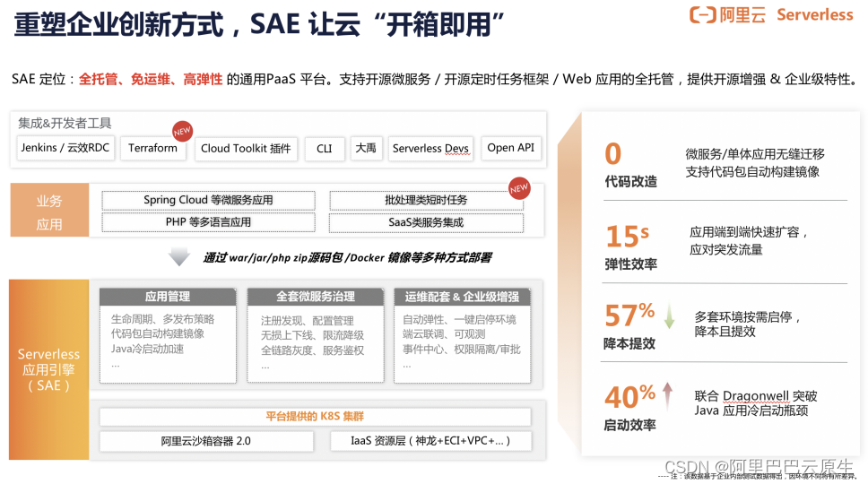Image resolution: width=868 pixels, height=484 pixels.
Task: Click the NEW badge on 批处理类短时任务
Action: pos(519,188)
